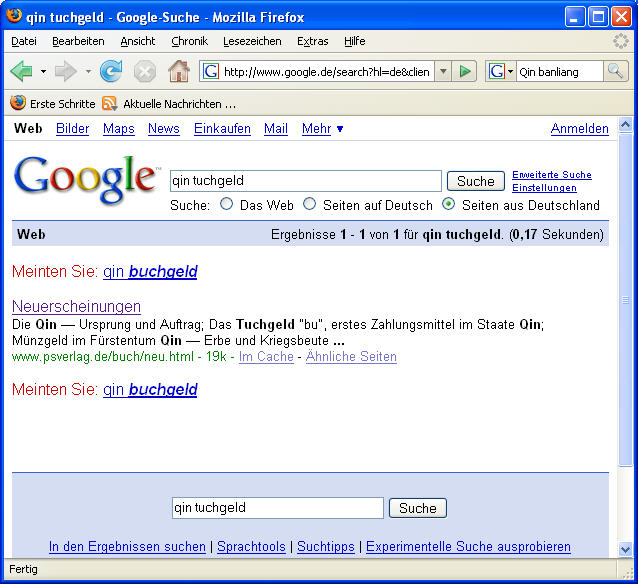Open the Back button history dropdown arrow
The image size is (638, 584).
click(43, 72)
